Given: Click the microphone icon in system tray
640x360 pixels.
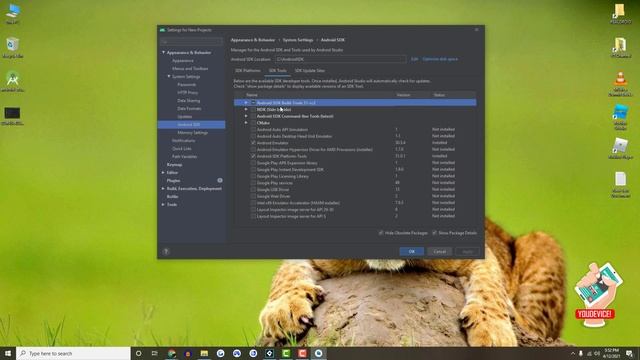Looking at the screenshot, I should pos(581,353).
